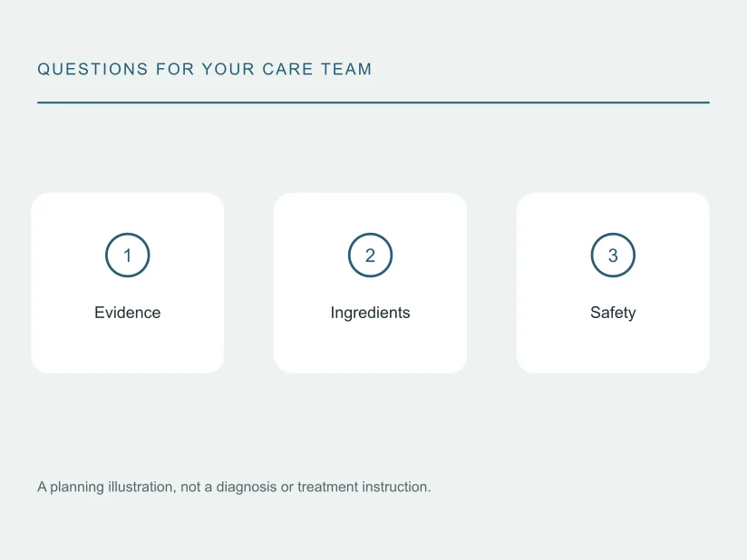This screenshot has width=747, height=560.
Task: Open the Evidence label text
Action: (x=127, y=313)
